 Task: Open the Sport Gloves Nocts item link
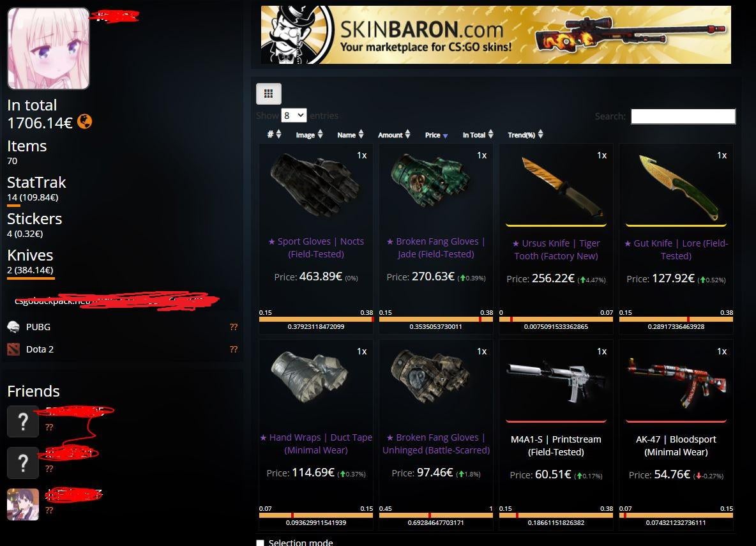[316, 247]
